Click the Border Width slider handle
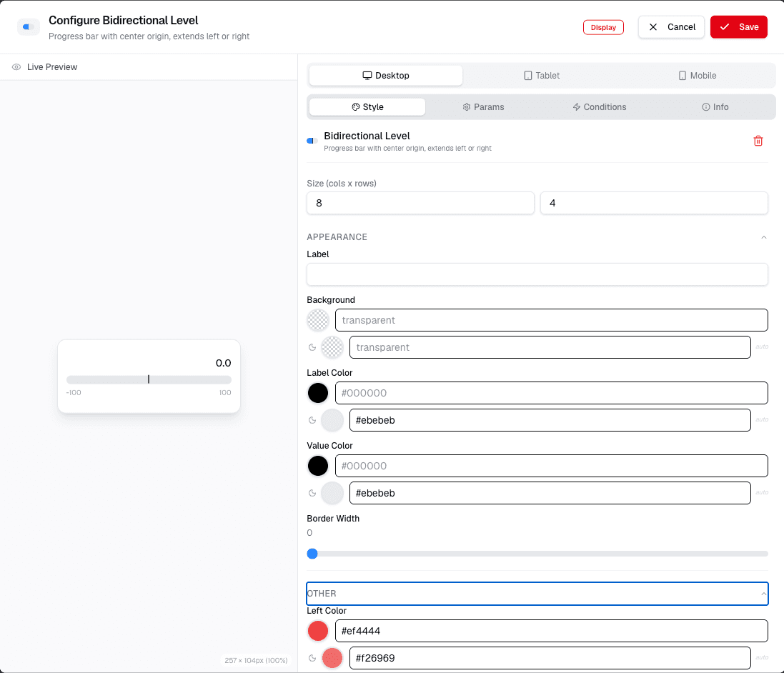Viewport: 784px width, 673px height. point(312,554)
